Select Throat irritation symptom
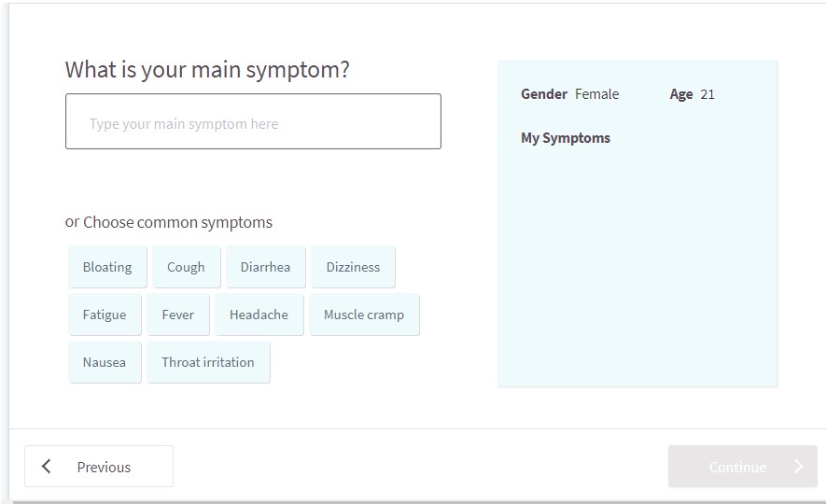The image size is (826, 504). coord(208,362)
